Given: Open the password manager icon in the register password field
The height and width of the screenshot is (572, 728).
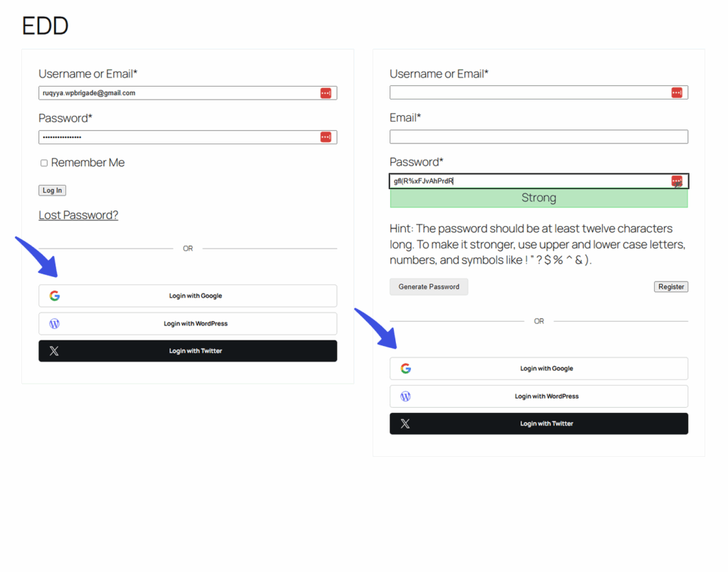Looking at the screenshot, I should (x=677, y=181).
